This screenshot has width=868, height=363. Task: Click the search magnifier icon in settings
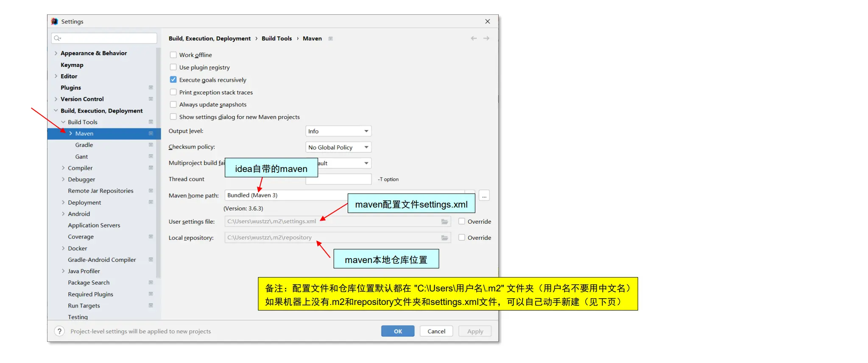[57, 38]
